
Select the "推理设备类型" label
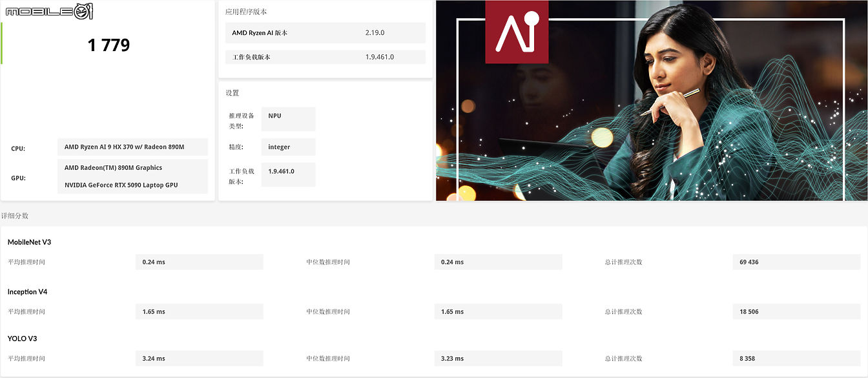coord(242,121)
